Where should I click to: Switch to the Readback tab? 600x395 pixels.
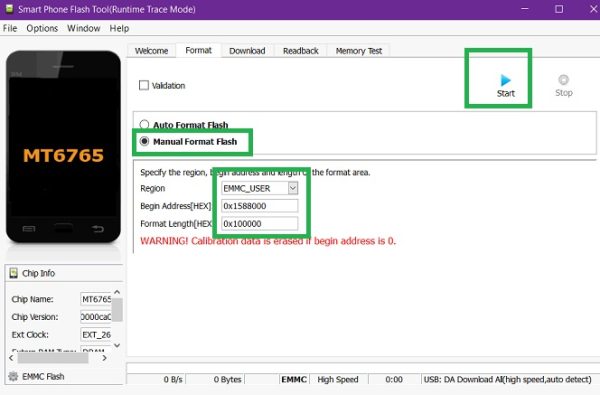(x=300, y=51)
